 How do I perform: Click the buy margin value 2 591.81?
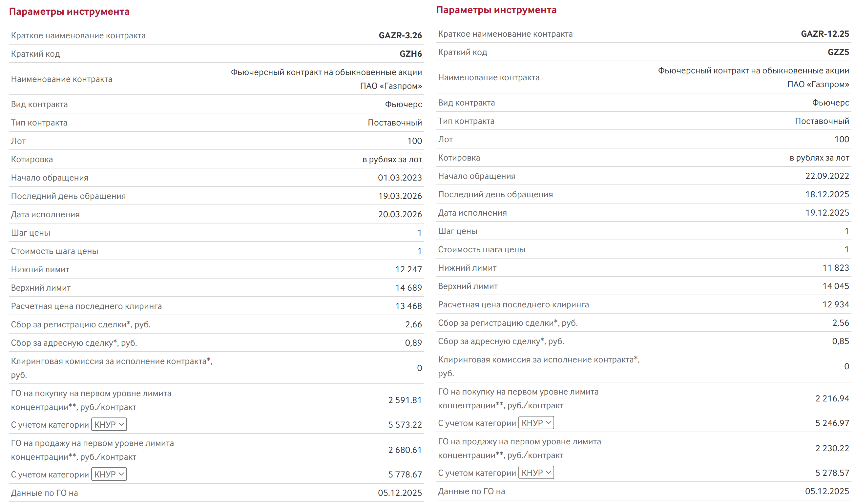(405, 400)
